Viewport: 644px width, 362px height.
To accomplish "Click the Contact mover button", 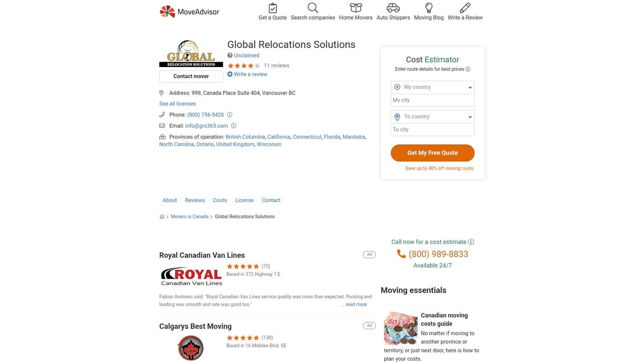I will (191, 76).
